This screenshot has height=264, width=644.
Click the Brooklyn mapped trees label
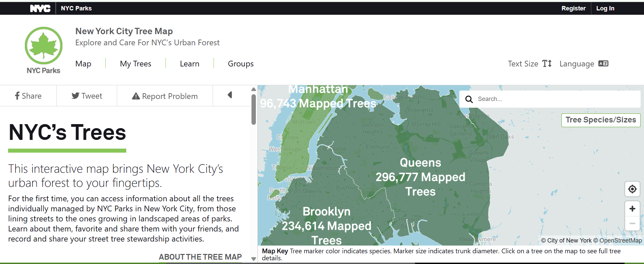click(326, 226)
